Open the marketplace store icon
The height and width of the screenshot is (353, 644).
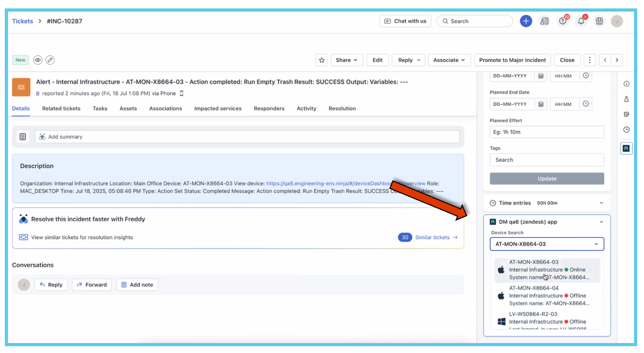(599, 21)
